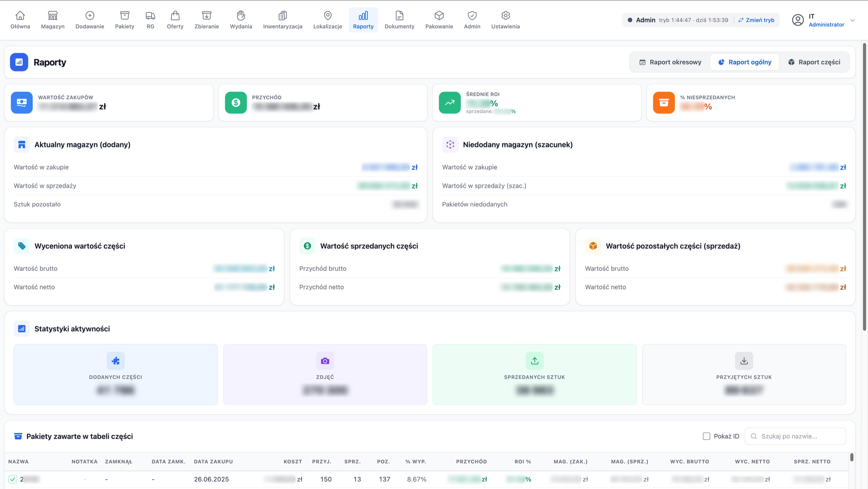Click the Sztuk pozostało row label

(x=37, y=204)
